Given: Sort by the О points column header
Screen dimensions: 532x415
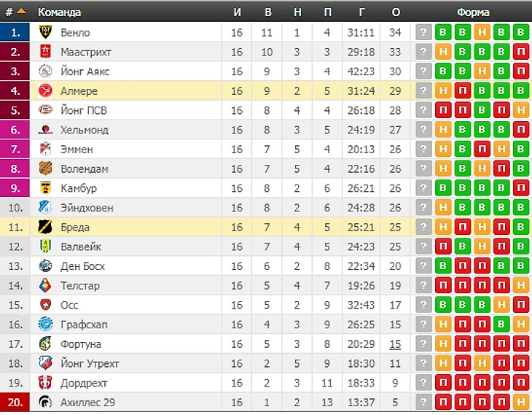Looking at the screenshot, I should coord(396,12).
